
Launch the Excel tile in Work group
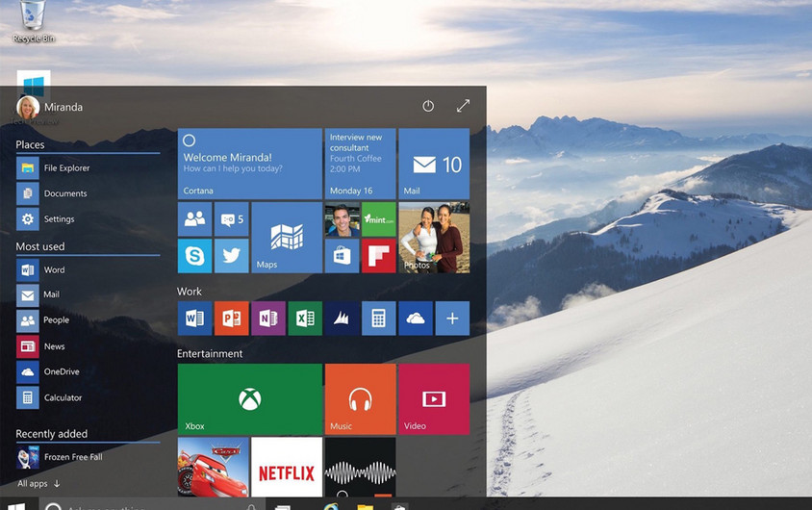305,319
